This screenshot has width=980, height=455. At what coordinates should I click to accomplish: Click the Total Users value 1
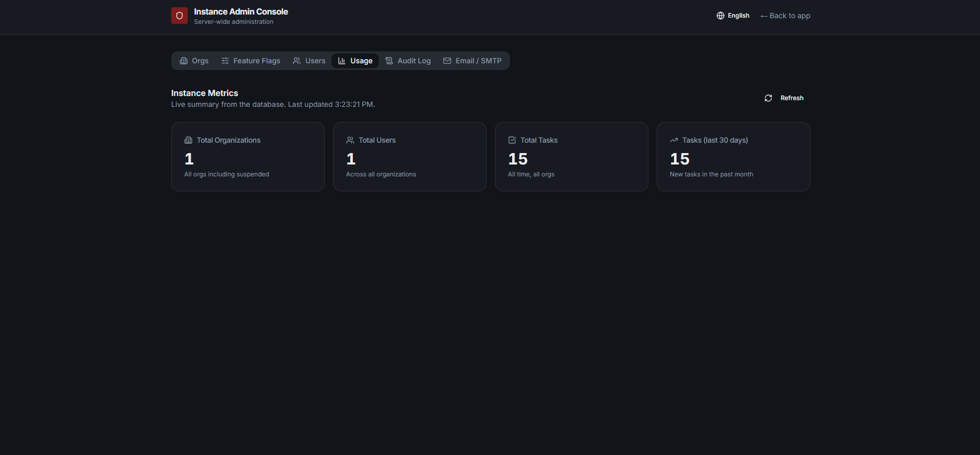(x=351, y=159)
